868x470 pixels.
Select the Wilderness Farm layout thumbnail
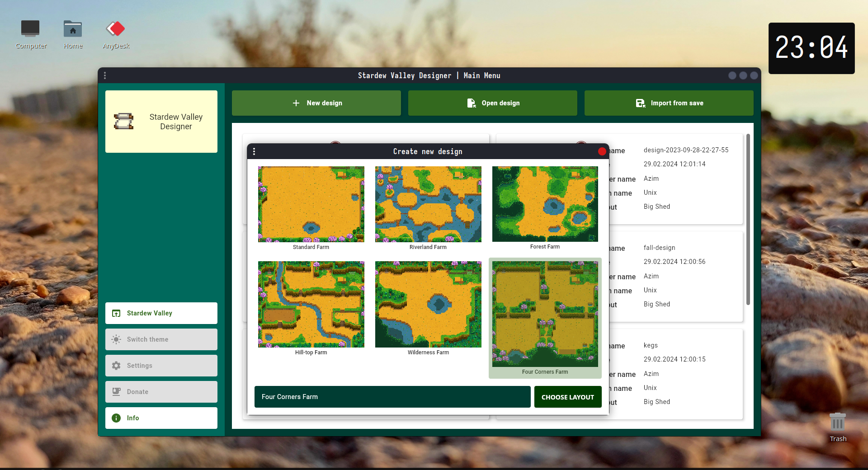(x=428, y=304)
